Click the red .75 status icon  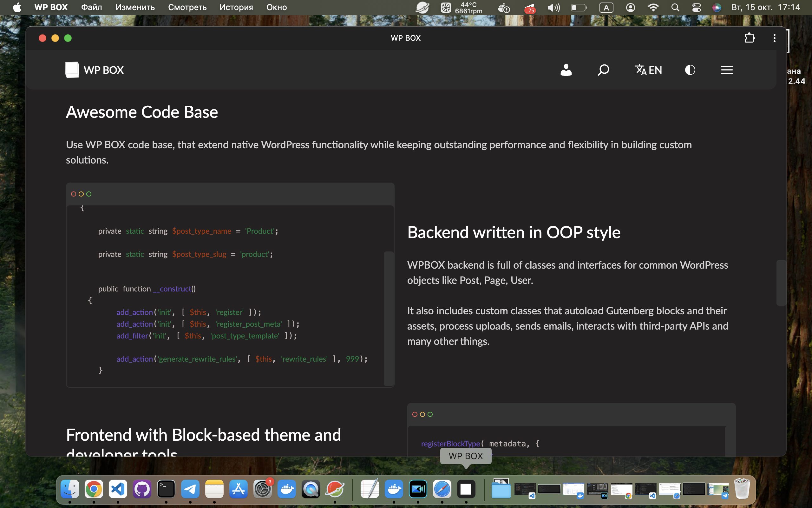point(529,8)
